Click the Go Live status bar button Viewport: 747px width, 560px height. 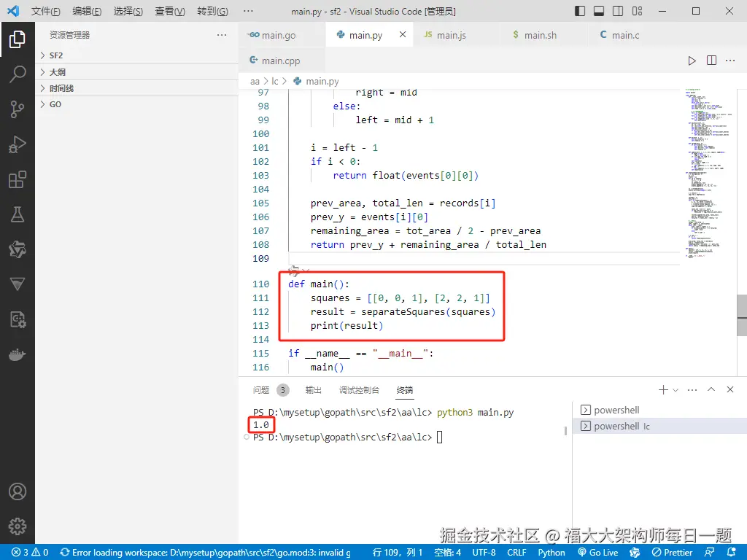pyautogui.click(x=598, y=553)
